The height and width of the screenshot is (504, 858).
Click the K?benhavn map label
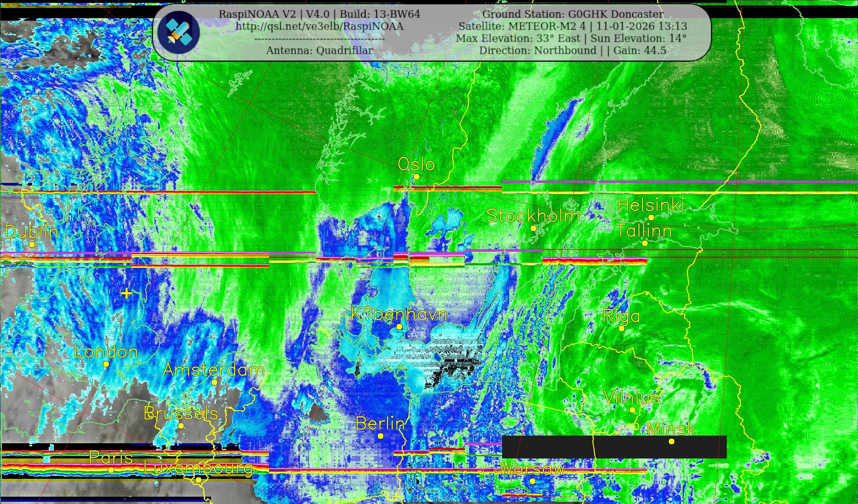pyautogui.click(x=399, y=314)
